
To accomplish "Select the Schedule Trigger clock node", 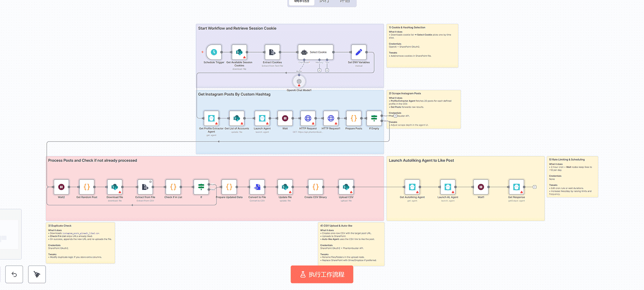I will pos(214,52).
